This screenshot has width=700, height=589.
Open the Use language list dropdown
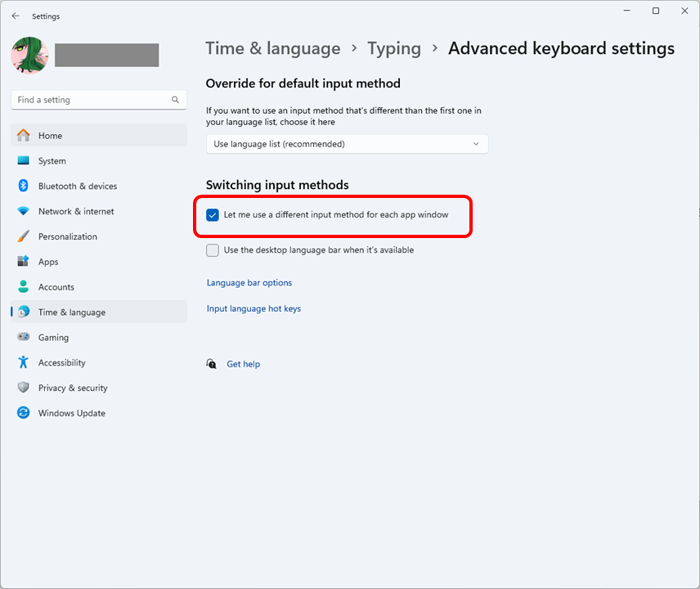coord(347,144)
